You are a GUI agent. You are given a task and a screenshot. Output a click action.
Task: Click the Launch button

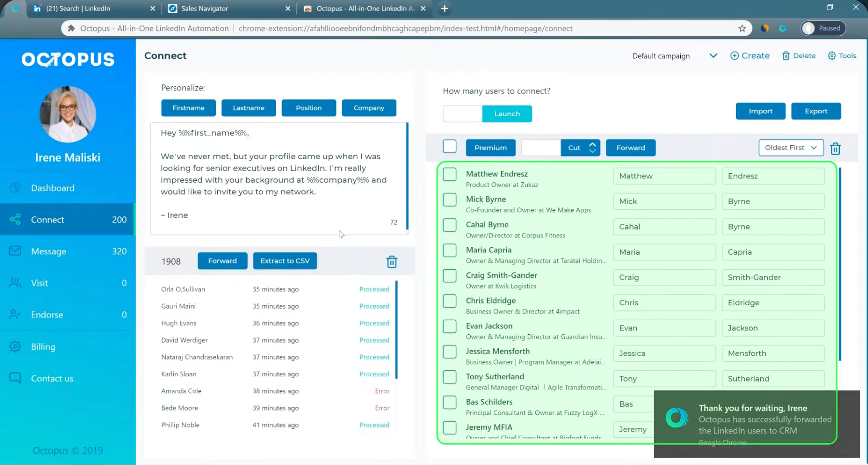point(507,113)
